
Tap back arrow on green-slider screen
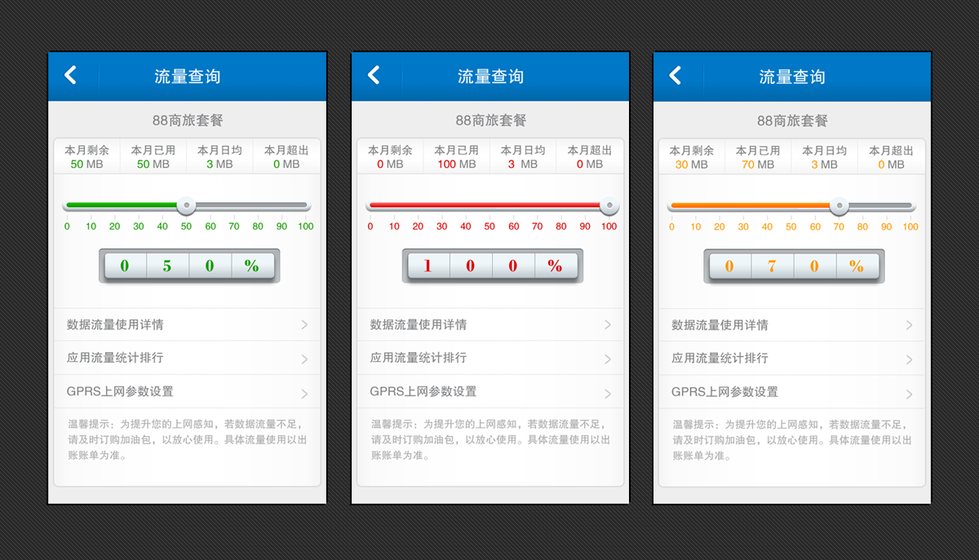tap(70, 76)
